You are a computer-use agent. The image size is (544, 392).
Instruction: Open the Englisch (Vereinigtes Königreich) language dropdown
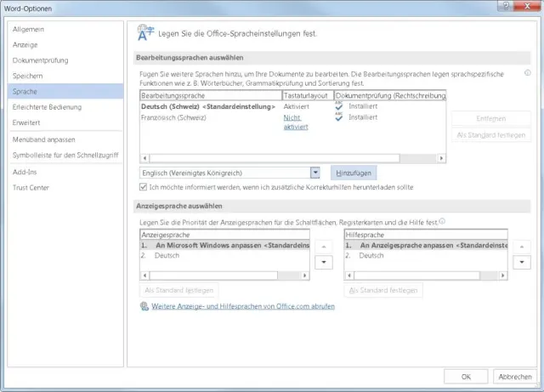315,173
